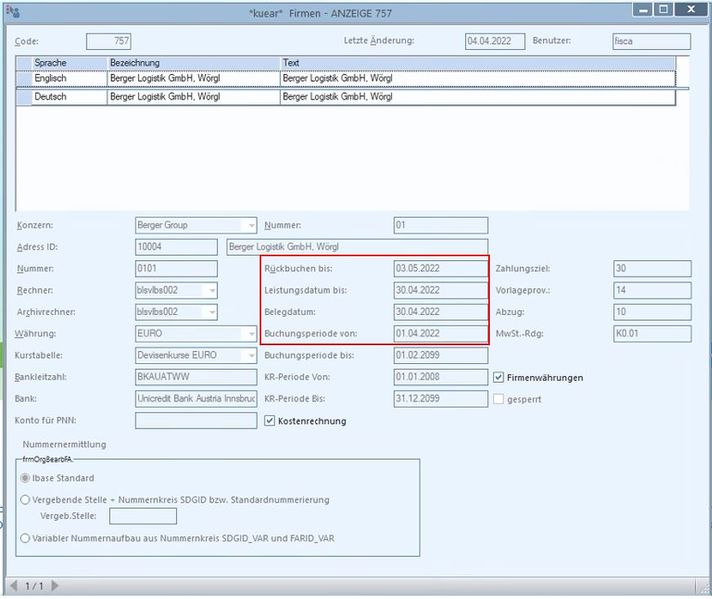Click the Buchungsperiode von field
712x599 pixels.
tap(441, 334)
